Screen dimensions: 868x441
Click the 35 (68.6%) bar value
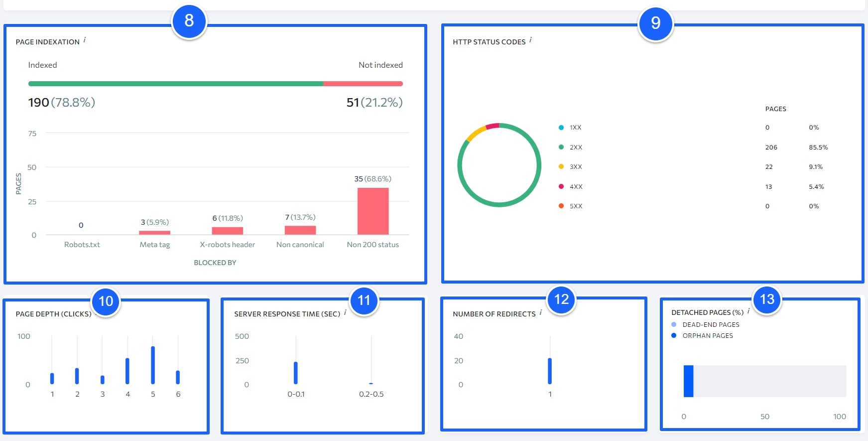click(x=373, y=178)
